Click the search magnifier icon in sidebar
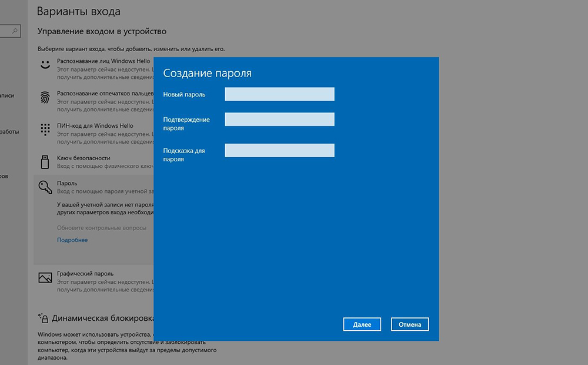Image resolution: width=588 pixels, height=365 pixels. point(15,30)
